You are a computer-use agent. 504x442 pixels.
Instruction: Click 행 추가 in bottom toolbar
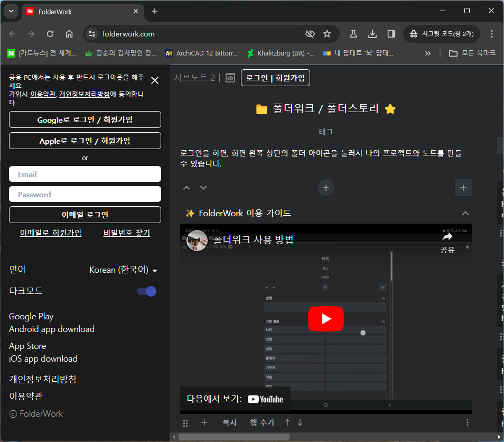pyautogui.click(x=262, y=422)
